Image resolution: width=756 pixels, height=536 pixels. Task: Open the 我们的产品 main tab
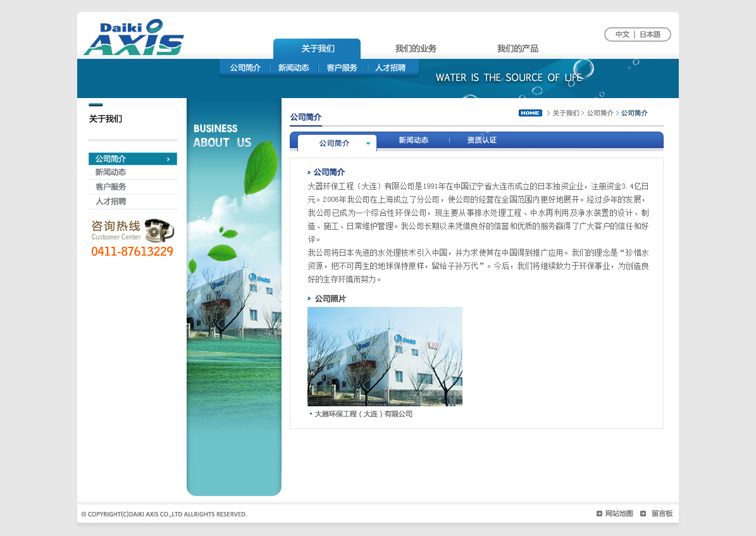(x=517, y=49)
